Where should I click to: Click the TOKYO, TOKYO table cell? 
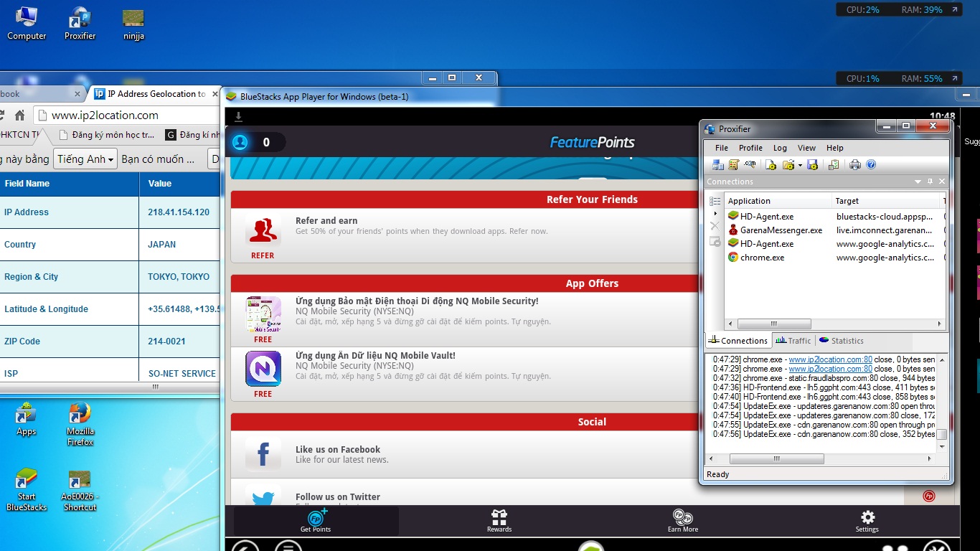point(179,277)
